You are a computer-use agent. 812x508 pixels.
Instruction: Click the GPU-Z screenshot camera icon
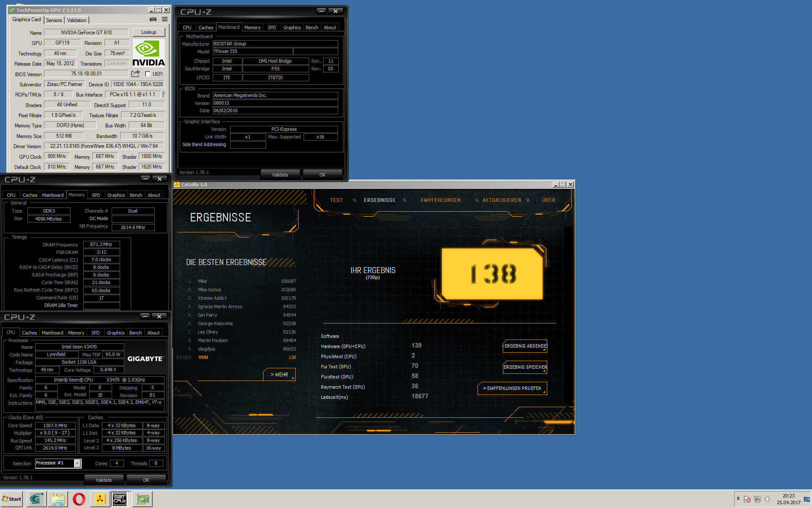[153, 19]
